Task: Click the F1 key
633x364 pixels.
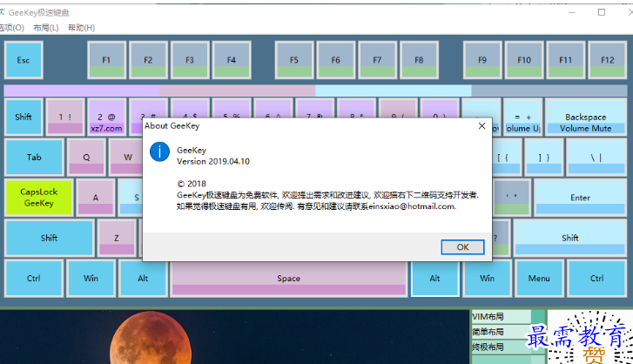Action: [x=106, y=60]
